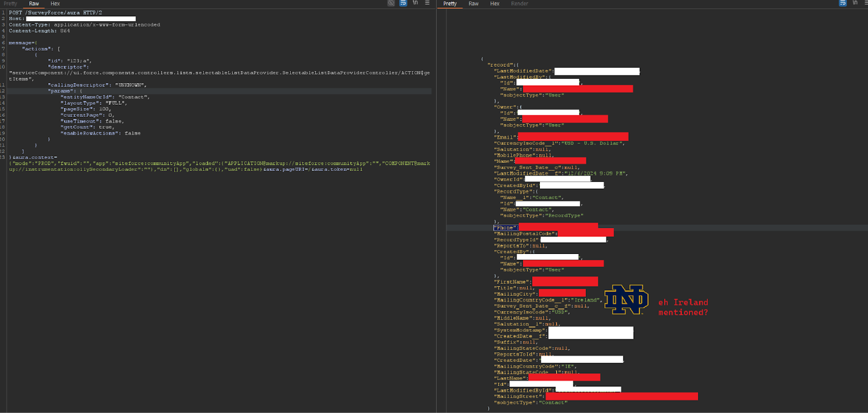Click the "LastModifiedDate__f" 12/6/2024 line
Image resolution: width=868 pixels, height=413 pixels.
(561, 173)
